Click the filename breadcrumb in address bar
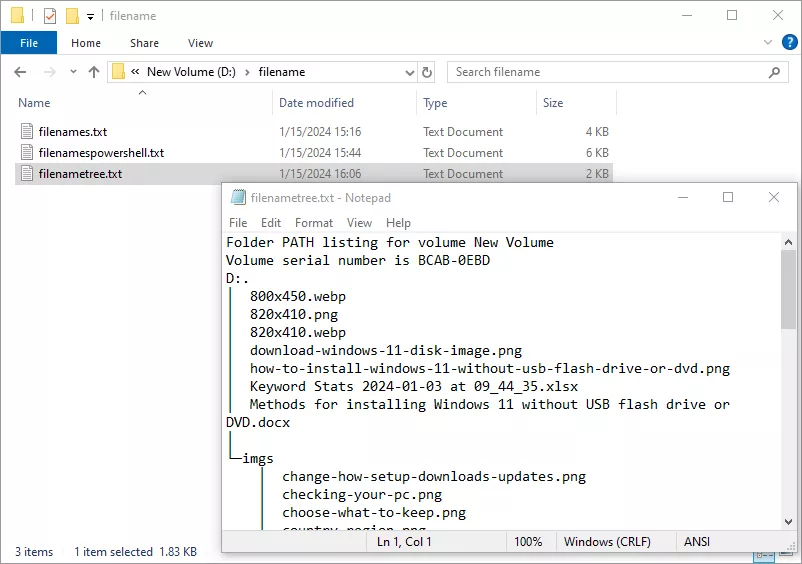The width and height of the screenshot is (802, 564). [281, 72]
